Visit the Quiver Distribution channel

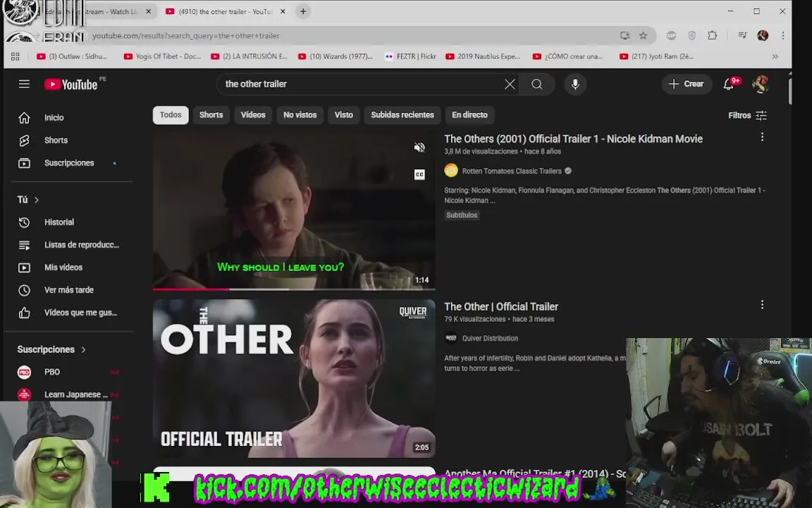(490, 339)
